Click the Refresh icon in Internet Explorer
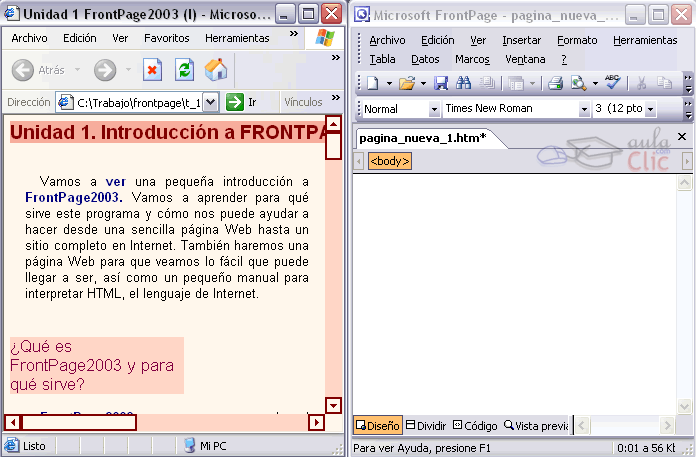 [x=184, y=70]
